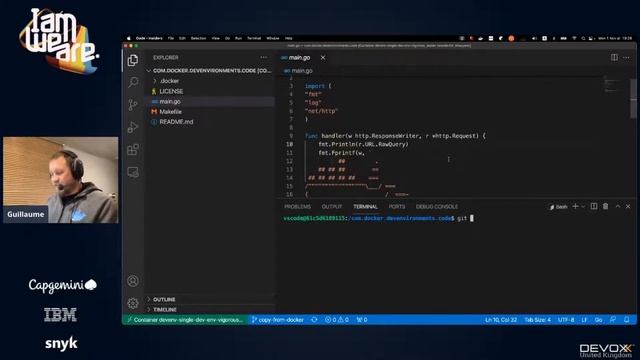
Task: Open notifications bell in status bar
Action: [627, 320]
